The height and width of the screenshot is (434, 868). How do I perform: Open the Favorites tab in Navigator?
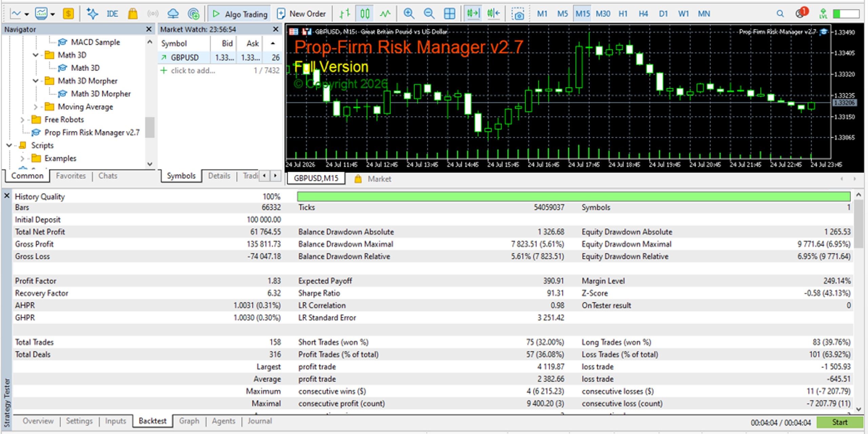(x=71, y=176)
